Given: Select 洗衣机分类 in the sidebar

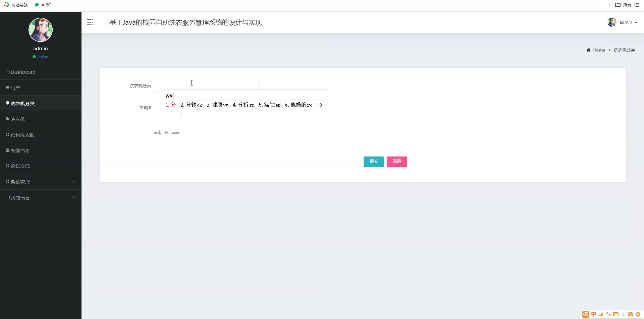Looking at the screenshot, I should pyautogui.click(x=41, y=104).
